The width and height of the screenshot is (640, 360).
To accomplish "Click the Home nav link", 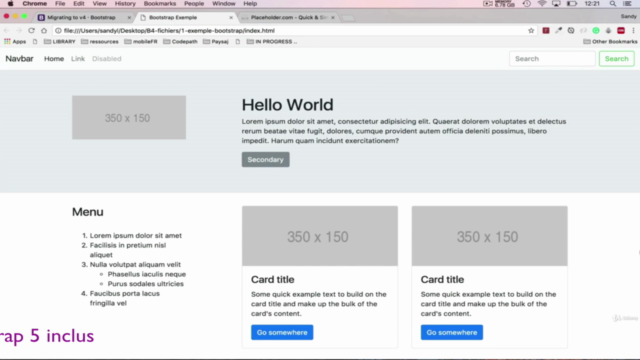I will [54, 59].
